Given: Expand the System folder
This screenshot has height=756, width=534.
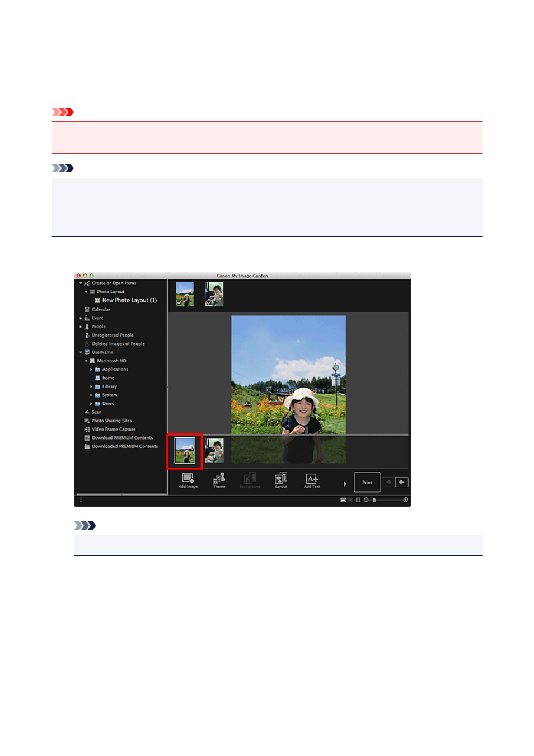Looking at the screenshot, I should pos(91,395).
